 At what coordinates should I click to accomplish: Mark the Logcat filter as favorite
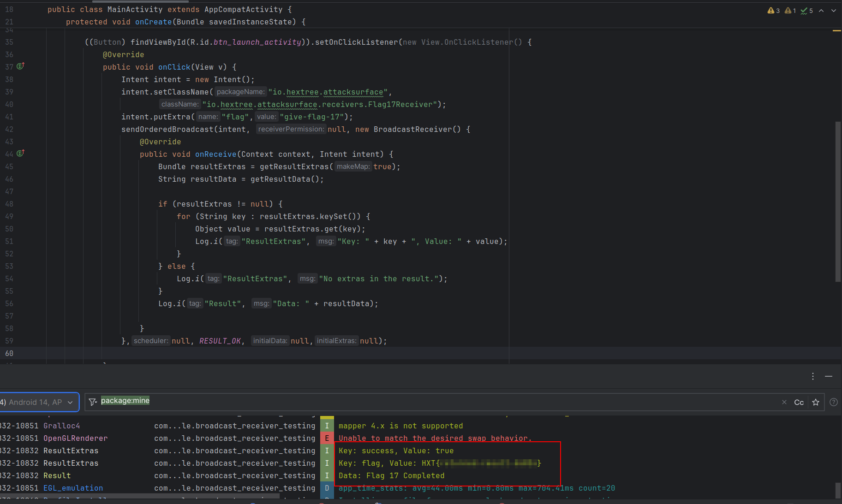click(x=816, y=402)
